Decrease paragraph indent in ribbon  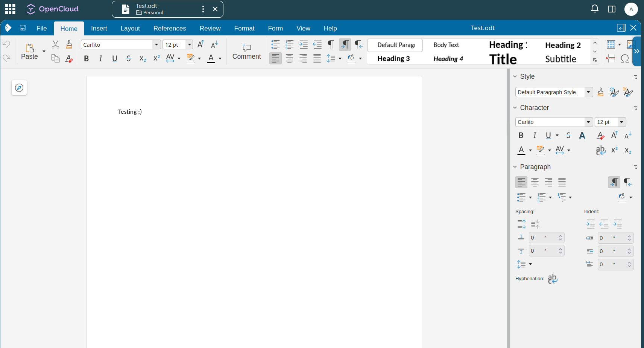coord(317,44)
